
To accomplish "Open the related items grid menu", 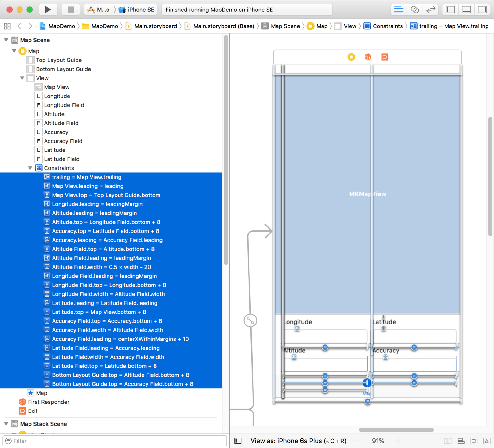I will pos(7,26).
